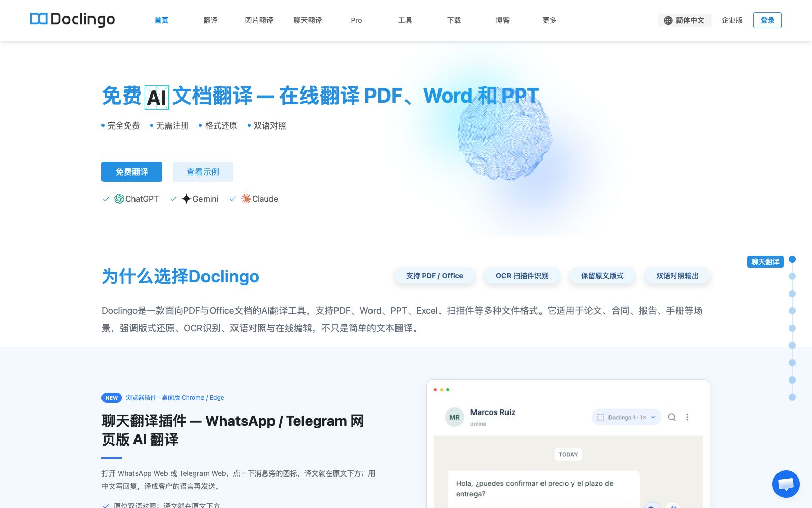
Task: Click the 登录 button
Action: (767, 20)
